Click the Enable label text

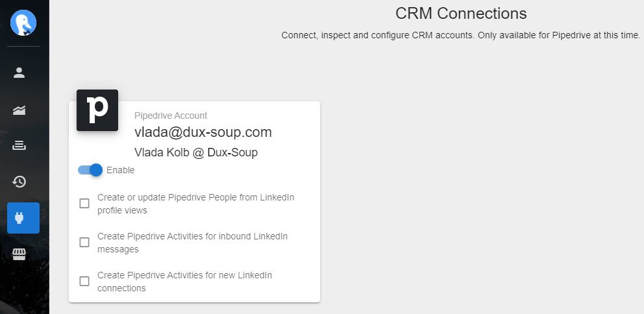120,170
